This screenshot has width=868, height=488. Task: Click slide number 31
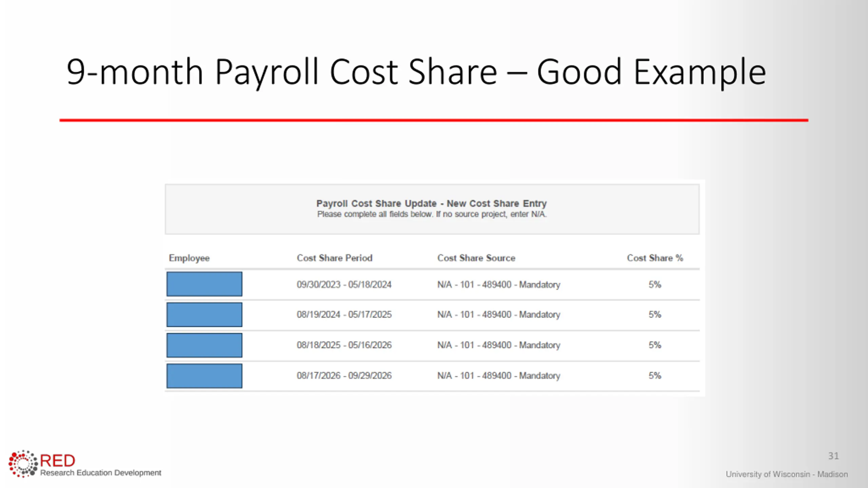point(833,456)
